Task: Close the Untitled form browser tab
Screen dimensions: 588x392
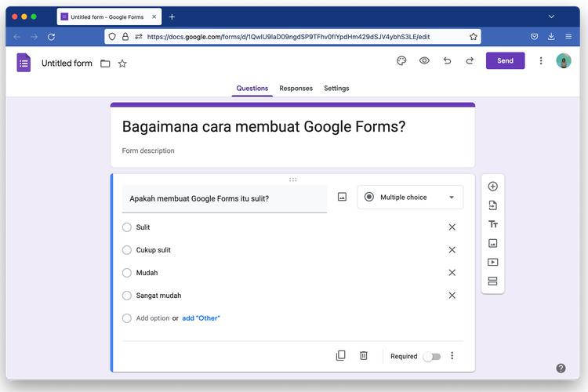Action: [x=154, y=17]
